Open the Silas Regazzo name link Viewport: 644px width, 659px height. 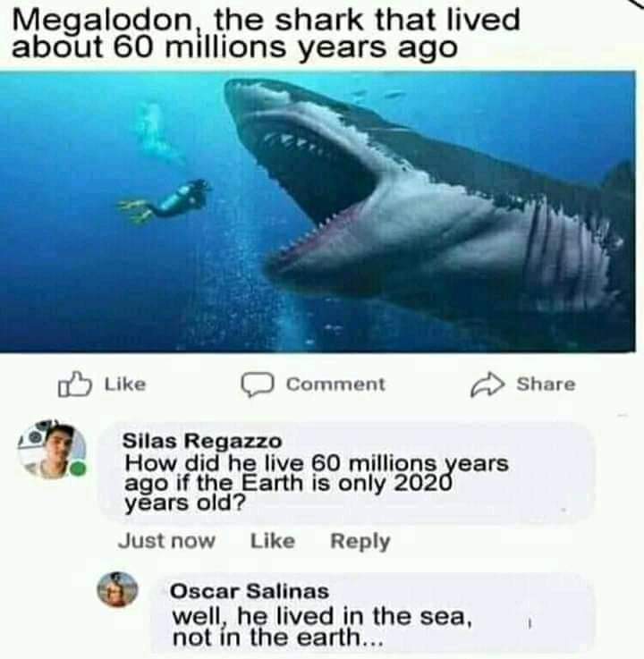point(201,441)
